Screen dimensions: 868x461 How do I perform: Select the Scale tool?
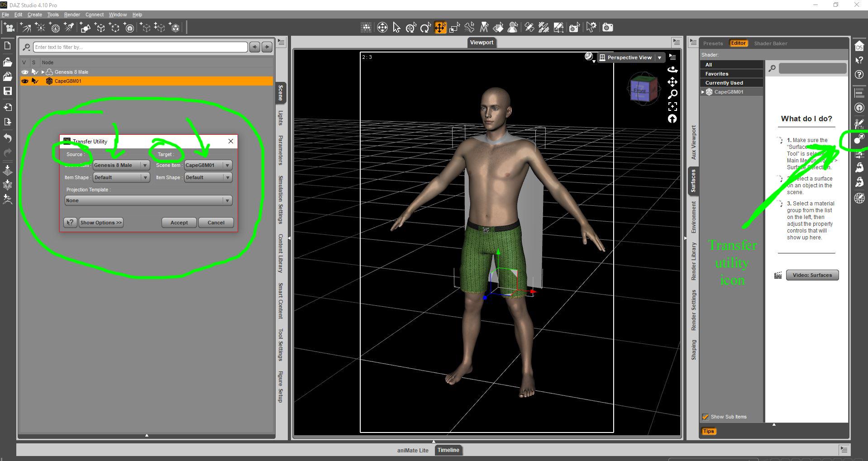(454, 28)
